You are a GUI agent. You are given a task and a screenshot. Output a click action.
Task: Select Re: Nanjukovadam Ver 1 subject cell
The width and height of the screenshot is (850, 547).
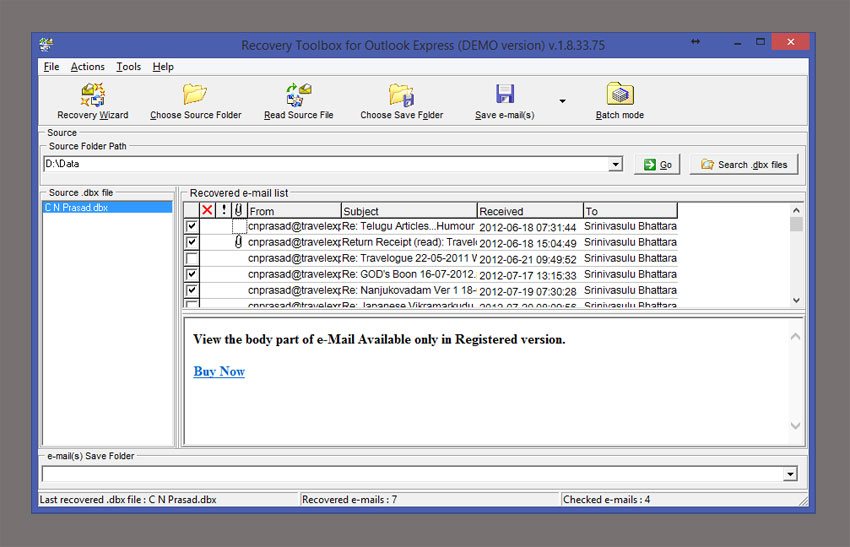[409, 291]
